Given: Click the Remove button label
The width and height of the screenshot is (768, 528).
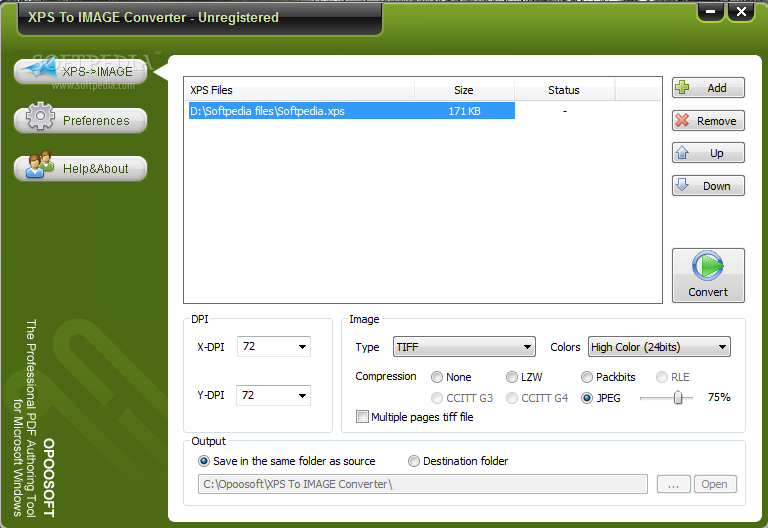Looking at the screenshot, I should point(717,121).
